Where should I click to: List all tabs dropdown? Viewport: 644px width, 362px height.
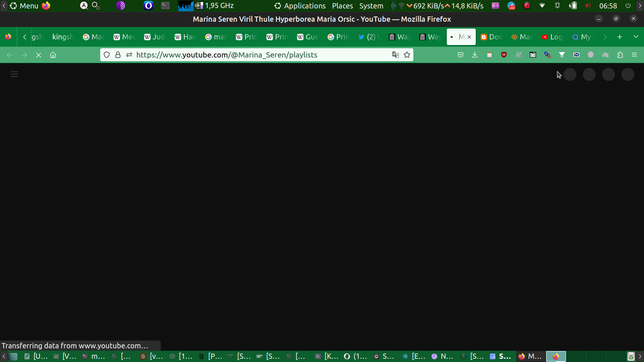pyautogui.click(x=636, y=37)
